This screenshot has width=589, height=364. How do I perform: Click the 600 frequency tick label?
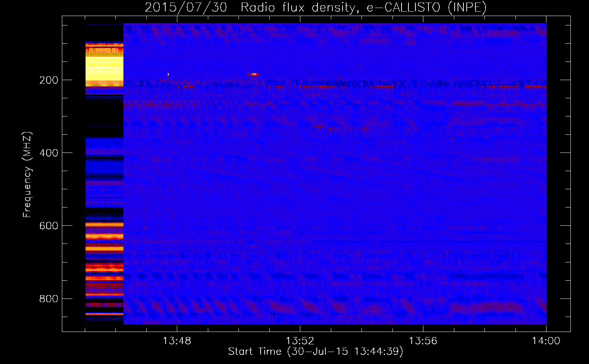pos(49,226)
